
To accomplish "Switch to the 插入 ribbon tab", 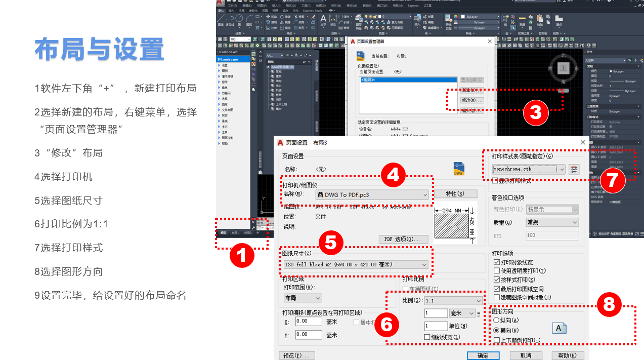I will [x=231, y=10].
